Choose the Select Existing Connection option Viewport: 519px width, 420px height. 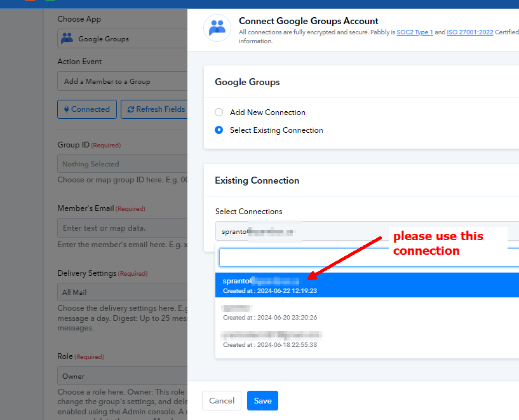click(219, 130)
